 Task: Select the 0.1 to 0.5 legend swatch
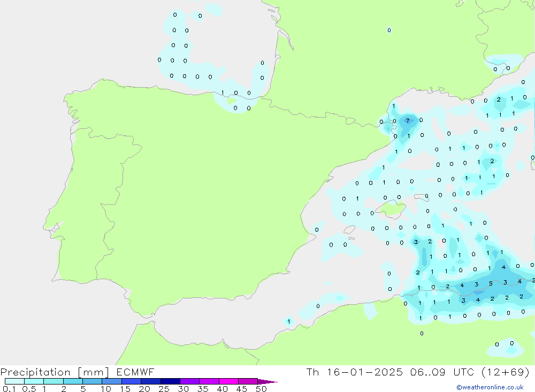pos(14,381)
